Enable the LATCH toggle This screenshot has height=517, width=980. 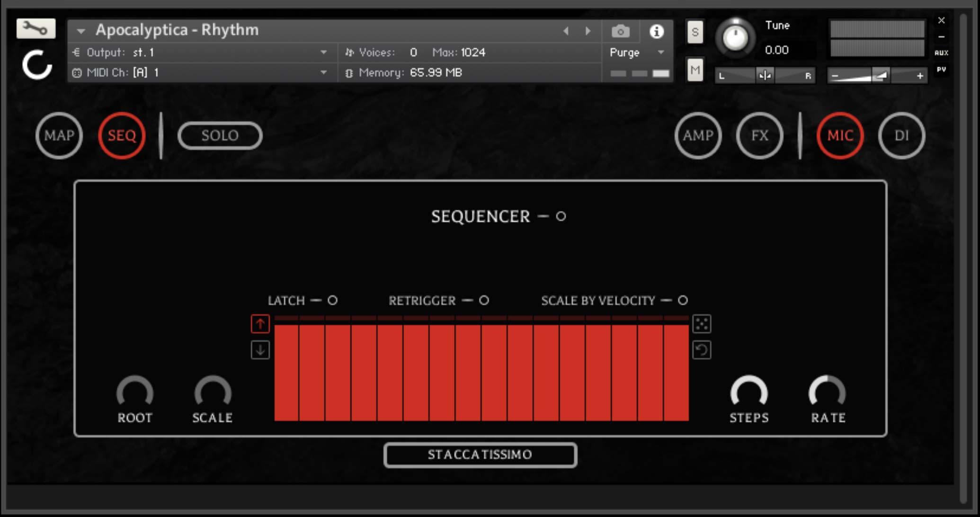(x=332, y=300)
